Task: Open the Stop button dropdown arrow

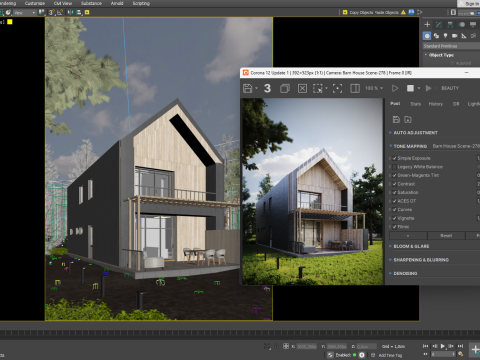Action: click(x=419, y=88)
